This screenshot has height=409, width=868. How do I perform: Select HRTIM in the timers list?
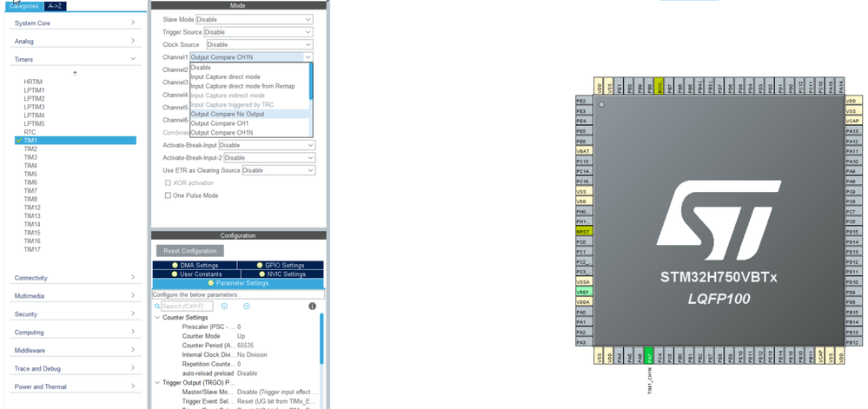[33, 82]
